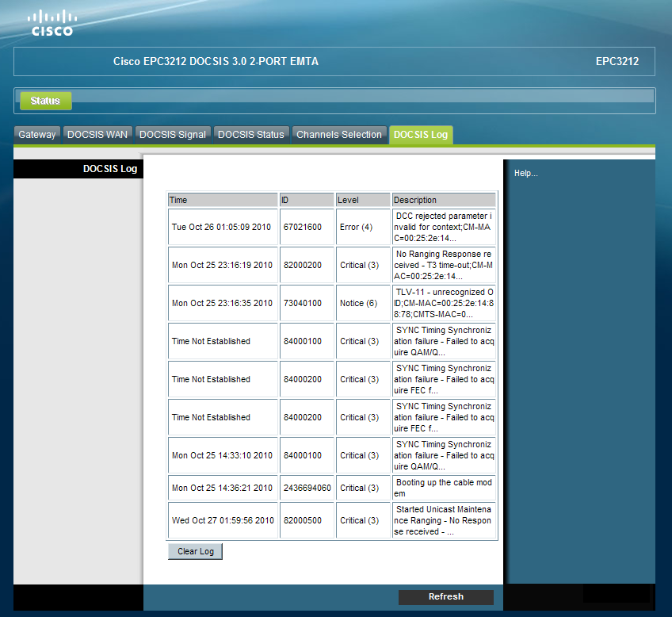Click the EPC3212 model label at right
The image size is (672, 617).
click(x=617, y=61)
